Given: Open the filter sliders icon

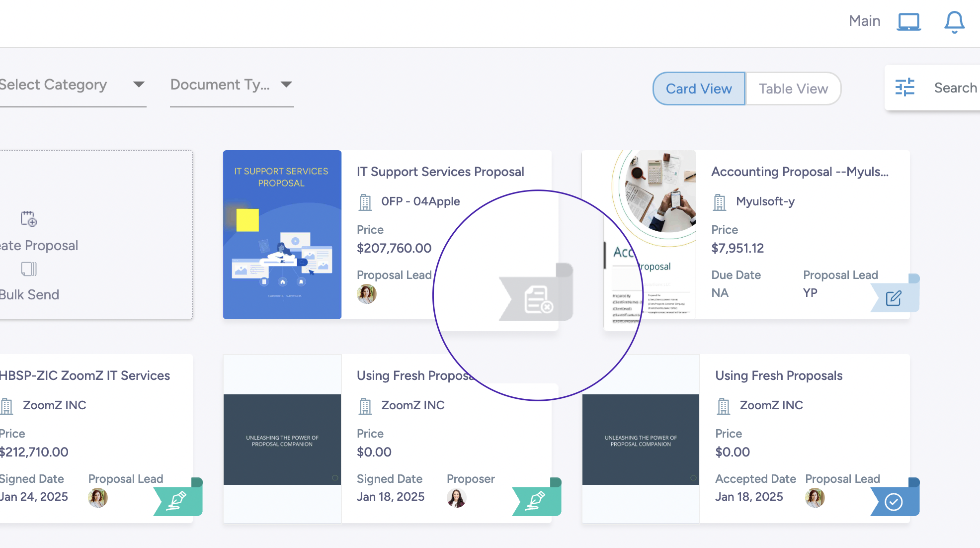Looking at the screenshot, I should pyautogui.click(x=904, y=88).
